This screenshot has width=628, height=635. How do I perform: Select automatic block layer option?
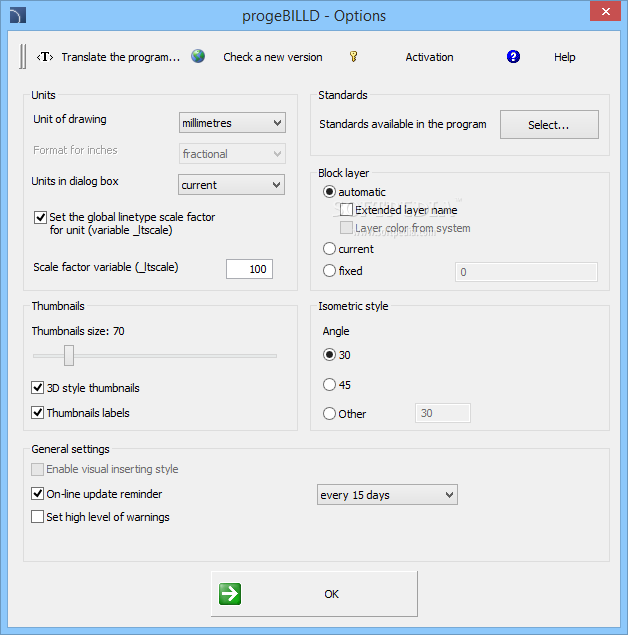(330, 192)
